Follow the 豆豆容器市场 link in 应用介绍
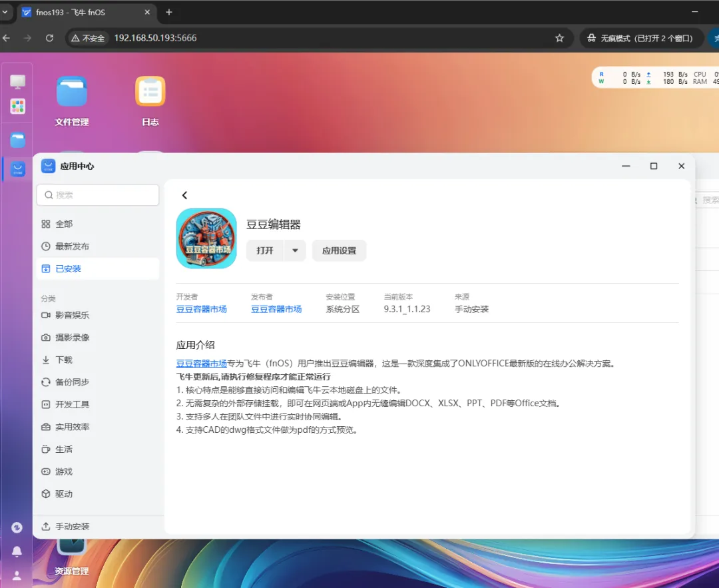 201,364
